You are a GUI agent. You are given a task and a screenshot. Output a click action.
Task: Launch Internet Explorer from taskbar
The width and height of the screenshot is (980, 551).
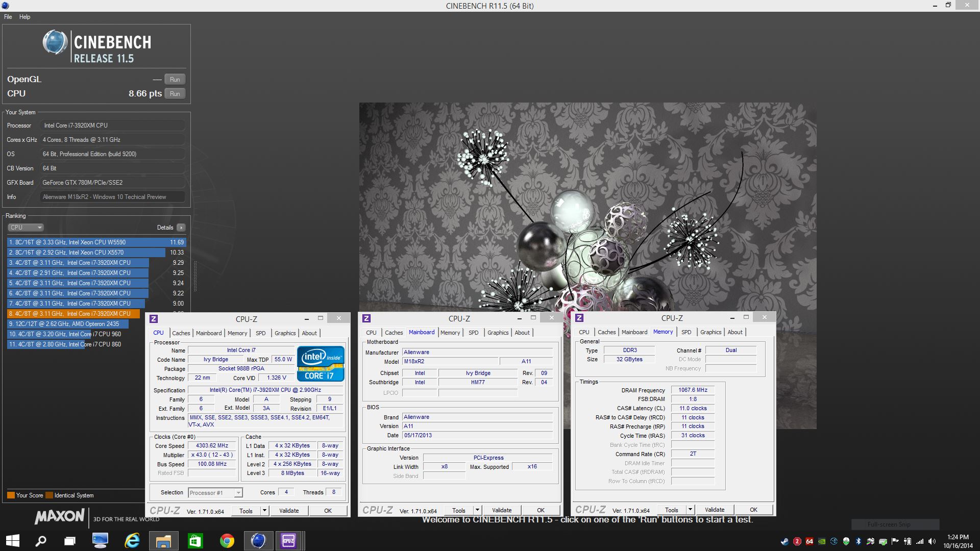click(132, 541)
